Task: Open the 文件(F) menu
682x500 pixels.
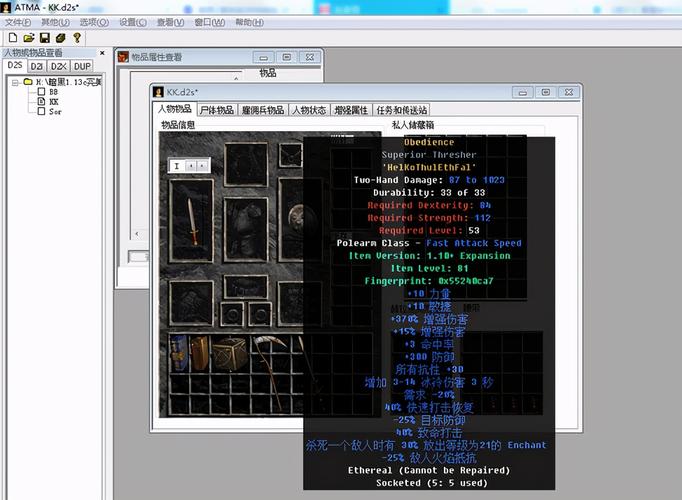Action: pyautogui.click(x=17, y=22)
